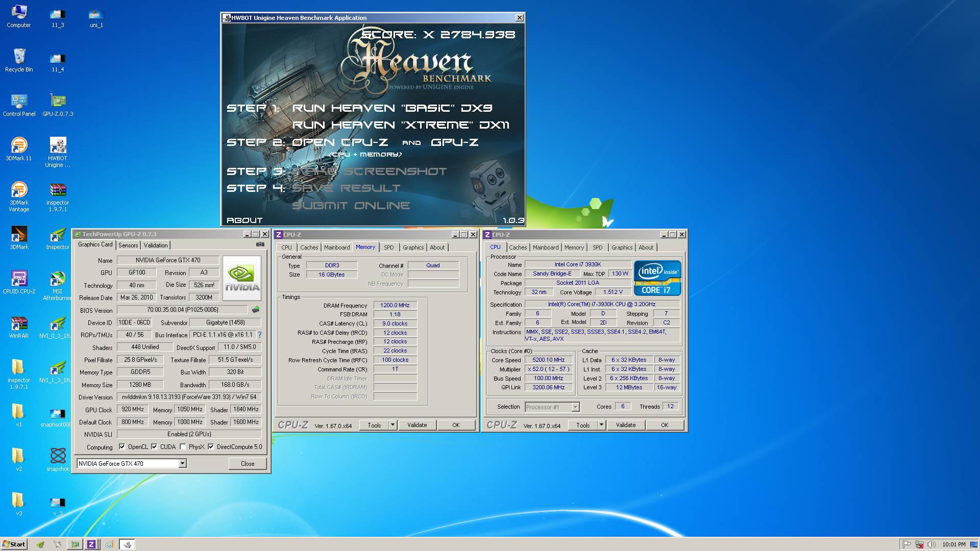Click the volume speaker tray icon
The height and width of the screenshot is (551, 980).
point(932,544)
